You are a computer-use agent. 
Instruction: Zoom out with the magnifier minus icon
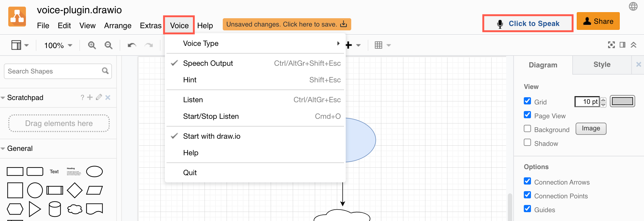(108, 45)
